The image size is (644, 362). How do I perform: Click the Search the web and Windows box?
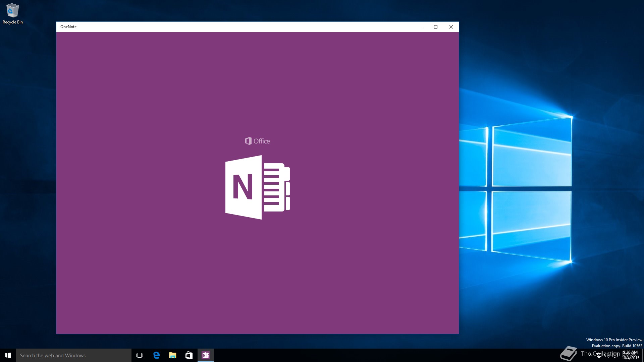(74, 355)
